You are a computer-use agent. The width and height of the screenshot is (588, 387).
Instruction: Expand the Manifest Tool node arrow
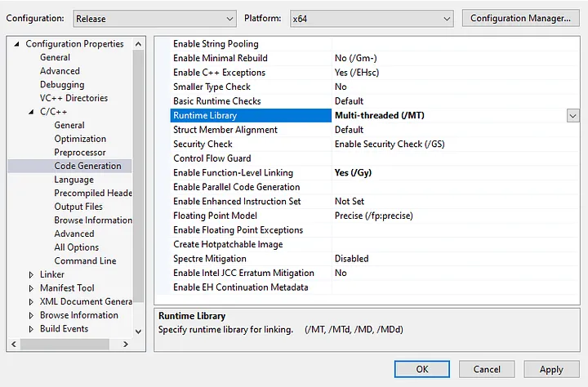[31, 288]
